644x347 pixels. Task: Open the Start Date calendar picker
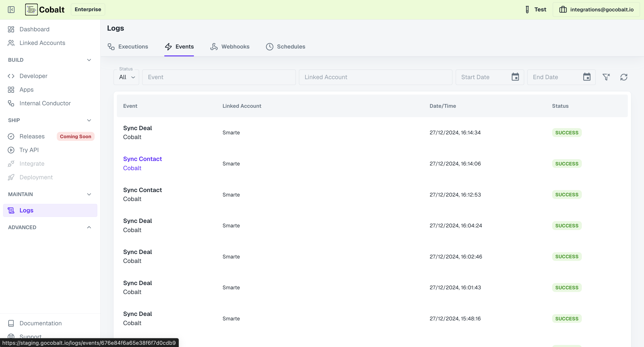[x=515, y=77]
